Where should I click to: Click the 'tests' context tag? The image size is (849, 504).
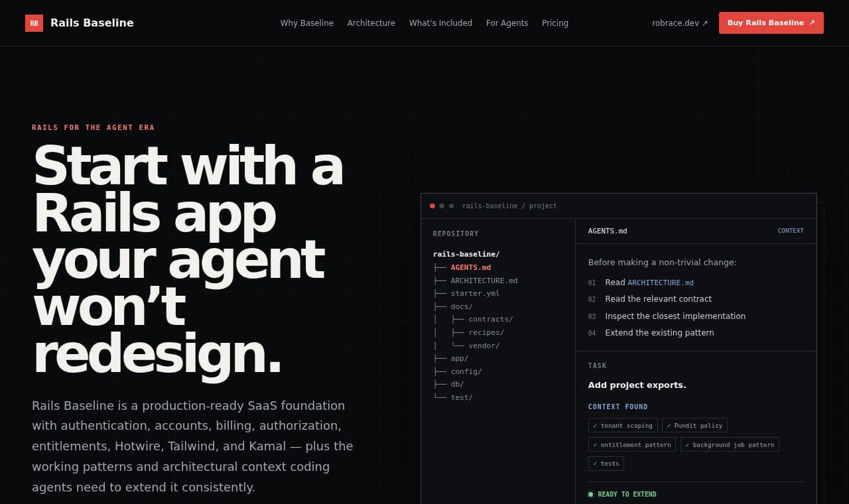pos(606,464)
